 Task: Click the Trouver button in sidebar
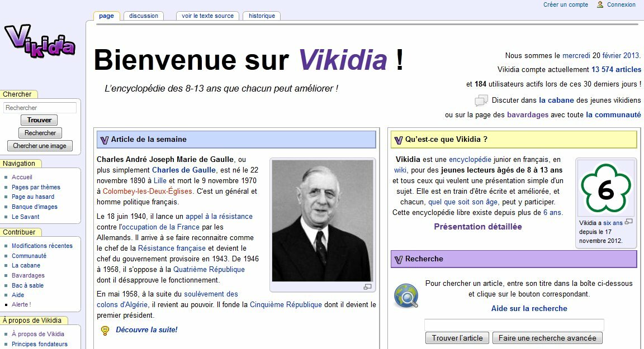[x=40, y=120]
